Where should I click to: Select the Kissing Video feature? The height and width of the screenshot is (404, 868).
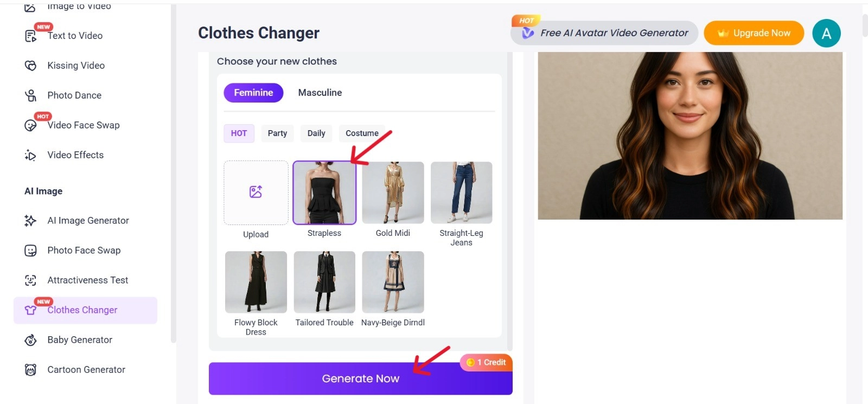click(75, 65)
